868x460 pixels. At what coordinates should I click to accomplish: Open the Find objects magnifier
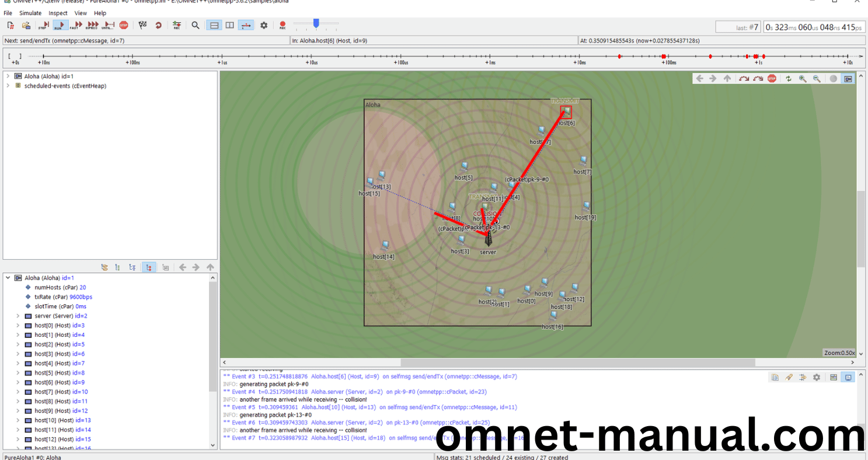coord(196,26)
